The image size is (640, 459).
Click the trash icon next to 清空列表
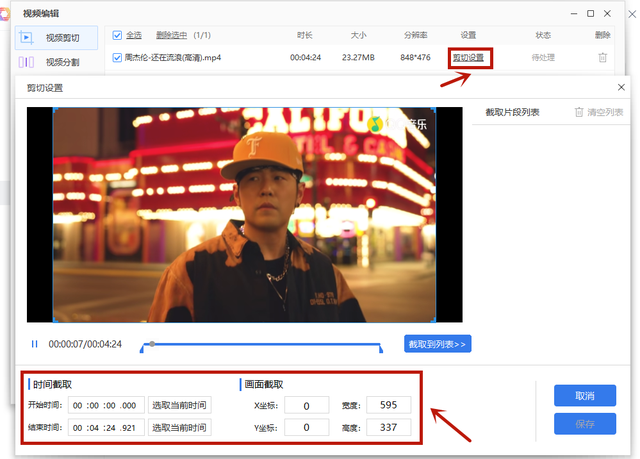coord(579,112)
